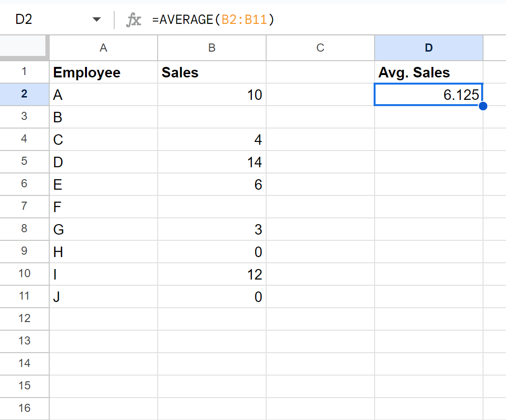The height and width of the screenshot is (420, 506).
Task: Select sales value 3 in row 8
Action: coord(212,229)
